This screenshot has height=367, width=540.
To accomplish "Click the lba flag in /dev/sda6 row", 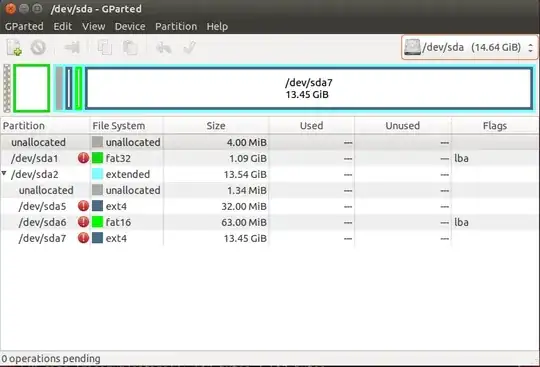I will (461, 222).
